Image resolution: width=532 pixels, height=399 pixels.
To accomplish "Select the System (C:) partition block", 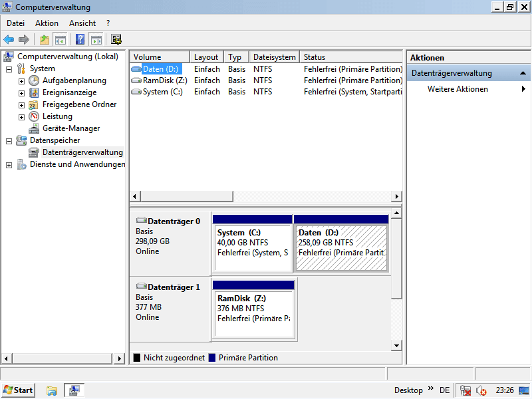I will 253,243.
